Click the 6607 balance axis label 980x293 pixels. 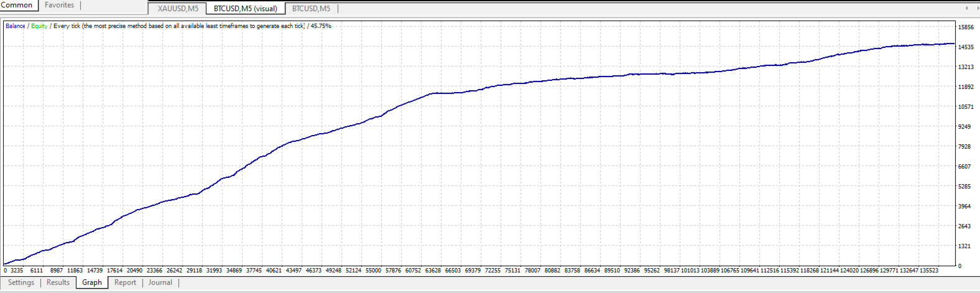click(x=964, y=167)
